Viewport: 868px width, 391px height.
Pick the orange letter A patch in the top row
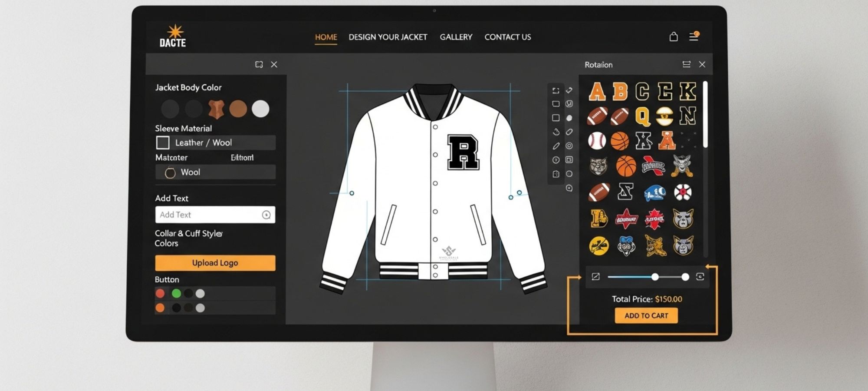click(597, 92)
